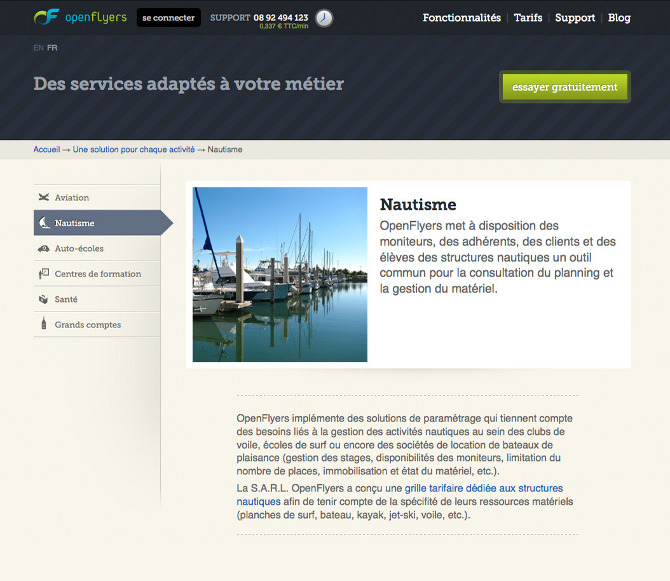
Task: Click the board icon beside Centres de formation
Action: (44, 273)
